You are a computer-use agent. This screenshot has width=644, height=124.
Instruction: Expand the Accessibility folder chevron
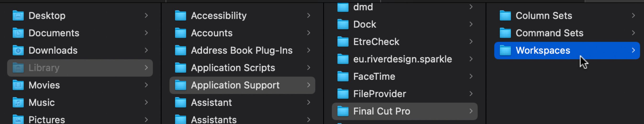(x=309, y=16)
